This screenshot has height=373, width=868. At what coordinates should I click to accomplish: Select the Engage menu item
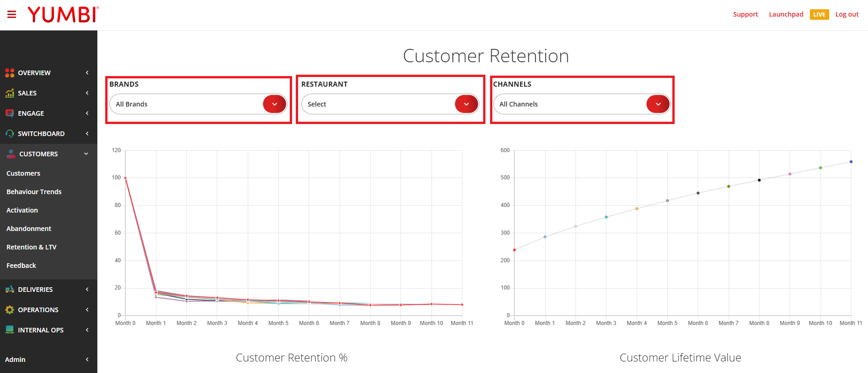(48, 113)
